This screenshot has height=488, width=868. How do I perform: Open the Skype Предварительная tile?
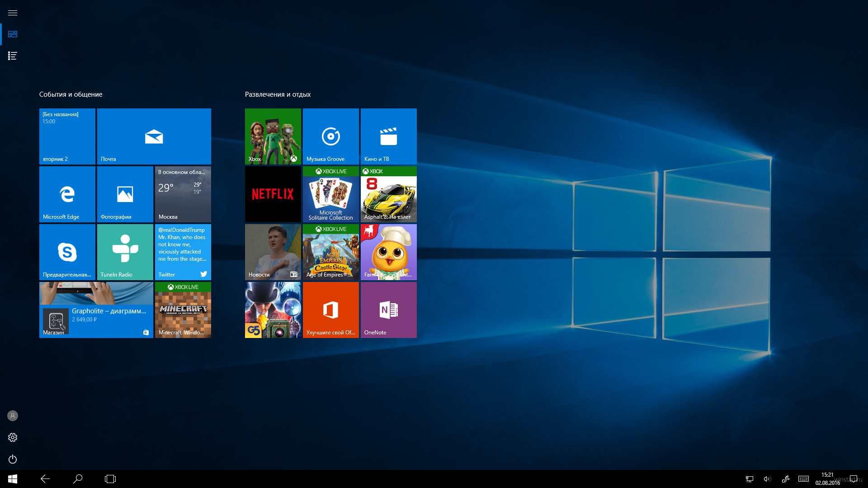pos(67,252)
